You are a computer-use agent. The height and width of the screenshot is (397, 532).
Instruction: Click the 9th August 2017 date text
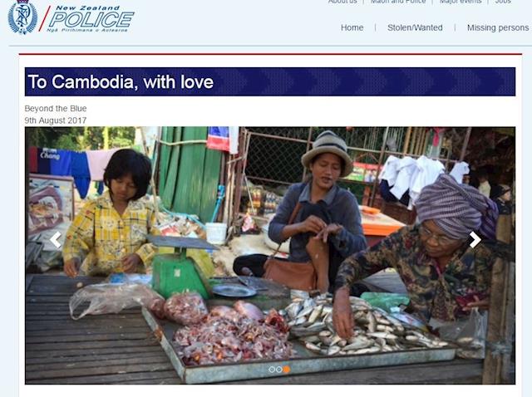click(x=56, y=120)
